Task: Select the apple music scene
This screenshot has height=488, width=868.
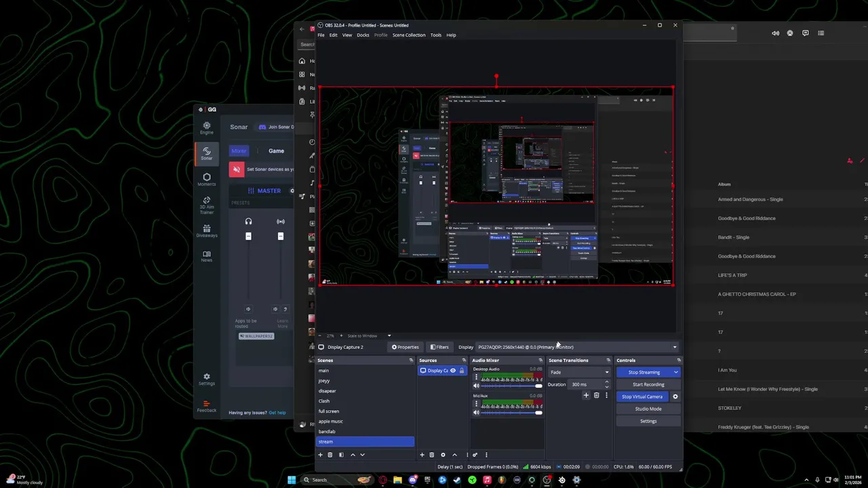Action: pyautogui.click(x=365, y=422)
